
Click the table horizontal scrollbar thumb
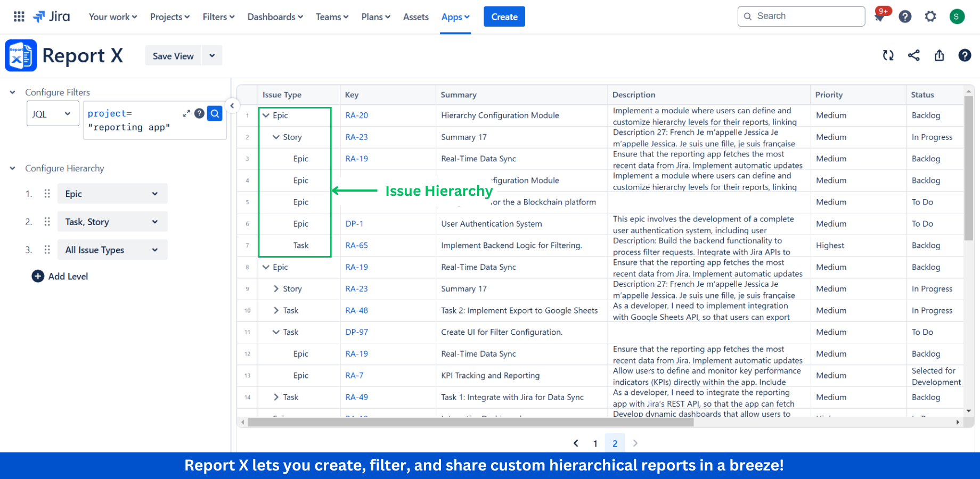coord(471,422)
